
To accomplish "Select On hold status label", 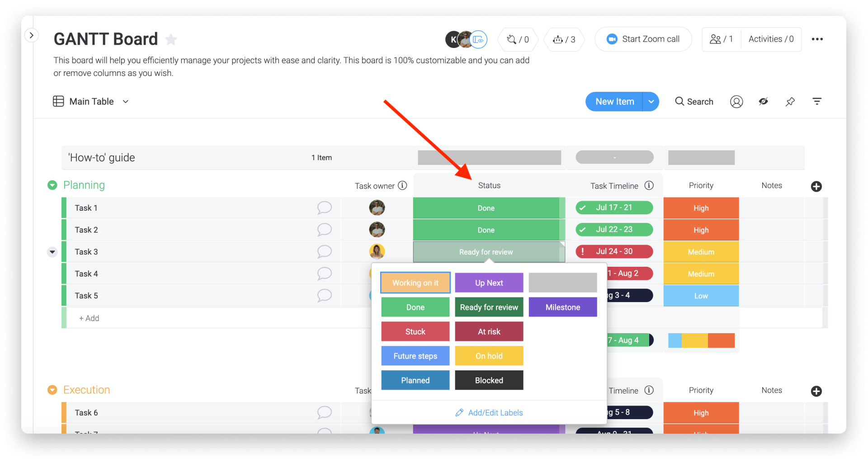I will (x=489, y=356).
